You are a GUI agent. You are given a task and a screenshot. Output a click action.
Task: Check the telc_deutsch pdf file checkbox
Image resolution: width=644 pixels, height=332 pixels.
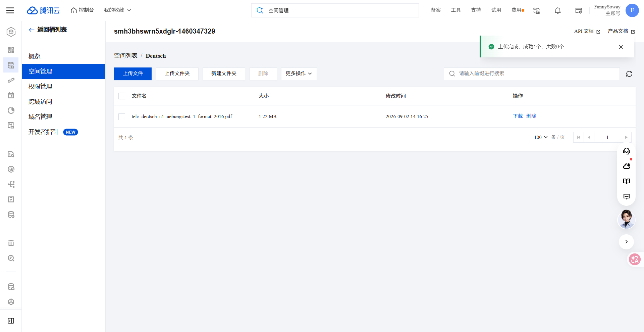[122, 116]
